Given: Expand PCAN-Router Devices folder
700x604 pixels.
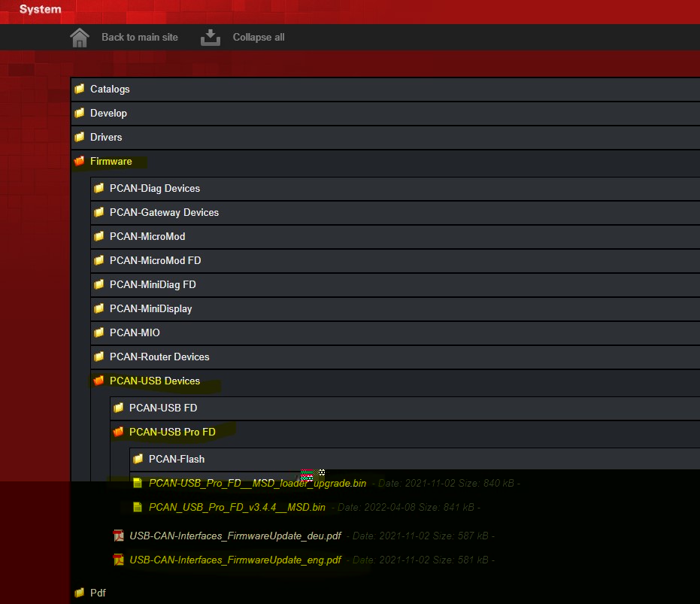Looking at the screenshot, I should [159, 357].
